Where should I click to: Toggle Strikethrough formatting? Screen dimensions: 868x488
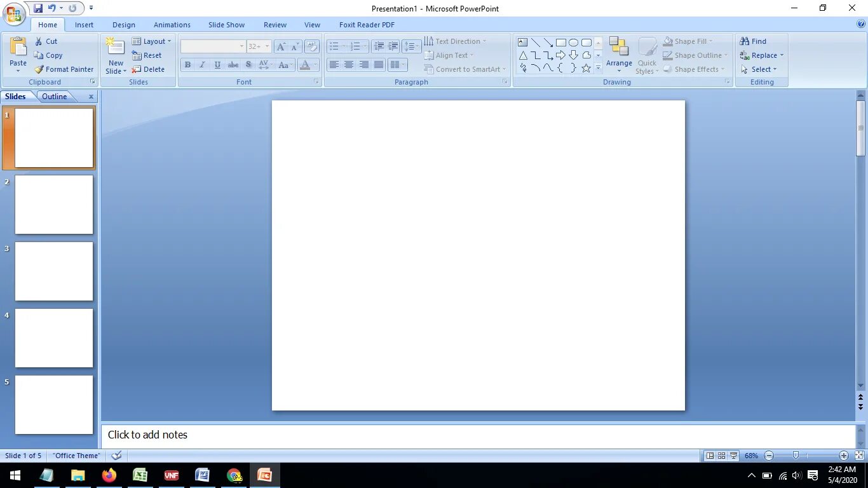click(233, 65)
